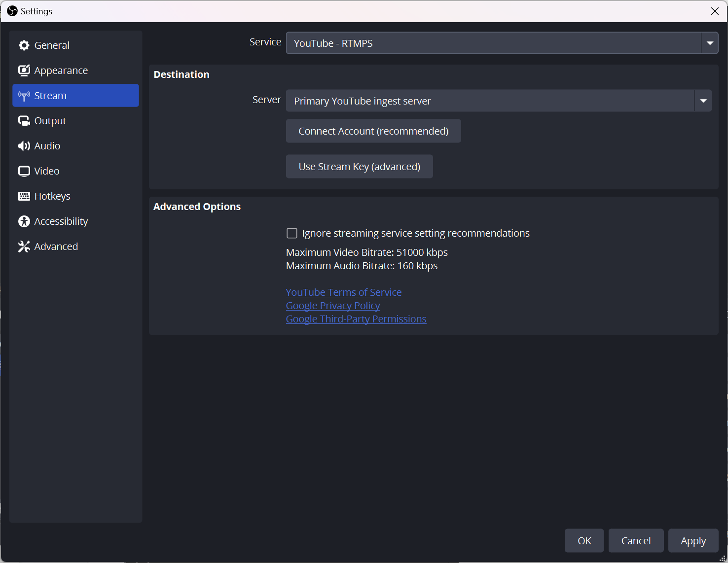
Task: Select the Stream antenna icon
Action: coord(24,95)
